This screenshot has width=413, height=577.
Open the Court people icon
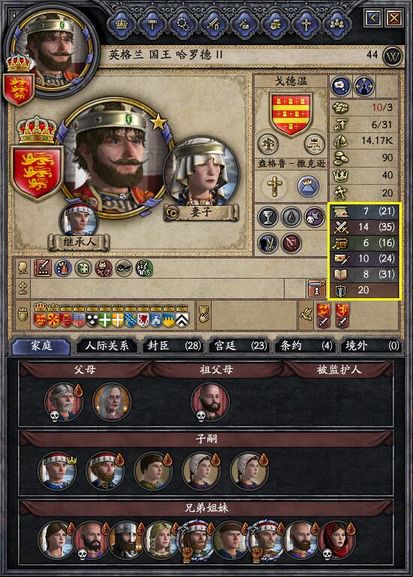pos(336,24)
